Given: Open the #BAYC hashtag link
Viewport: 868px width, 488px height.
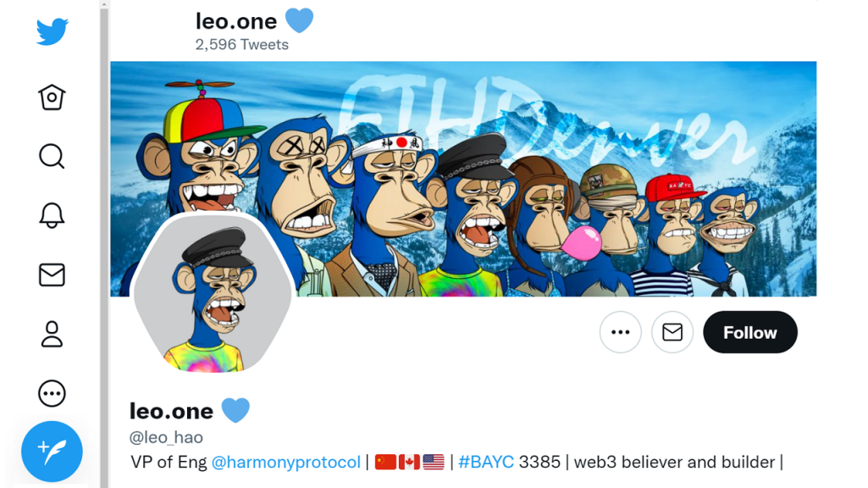Looking at the screenshot, I should pyautogui.click(x=486, y=462).
